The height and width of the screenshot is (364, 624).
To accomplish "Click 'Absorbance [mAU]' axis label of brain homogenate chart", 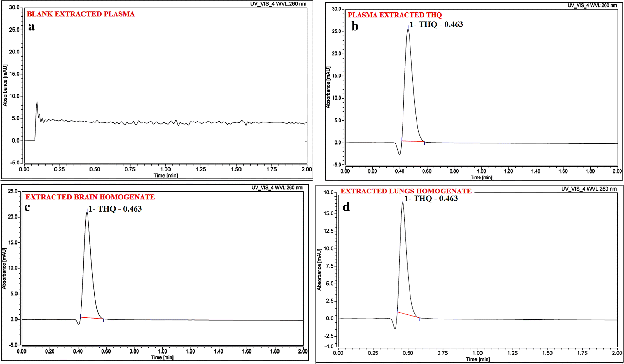I will coord(4,269).
